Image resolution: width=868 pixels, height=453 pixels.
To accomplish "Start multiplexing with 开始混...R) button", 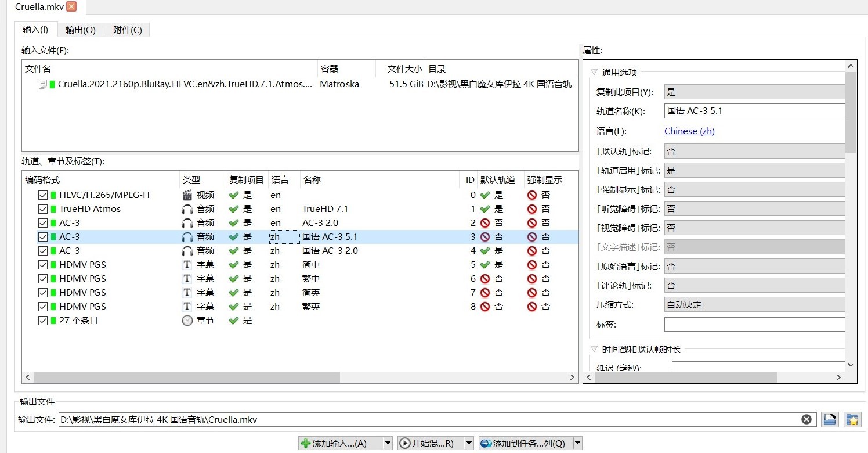I will click(x=431, y=444).
